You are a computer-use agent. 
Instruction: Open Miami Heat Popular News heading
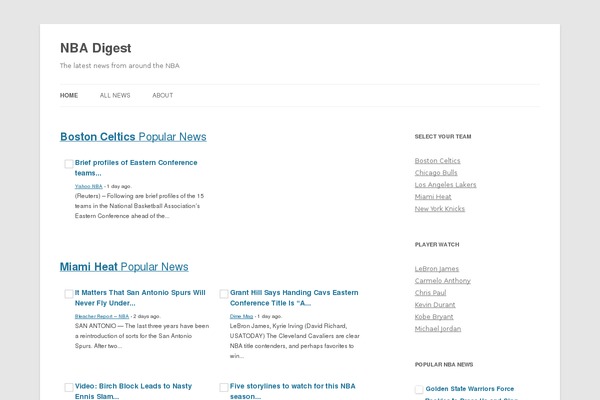click(124, 267)
